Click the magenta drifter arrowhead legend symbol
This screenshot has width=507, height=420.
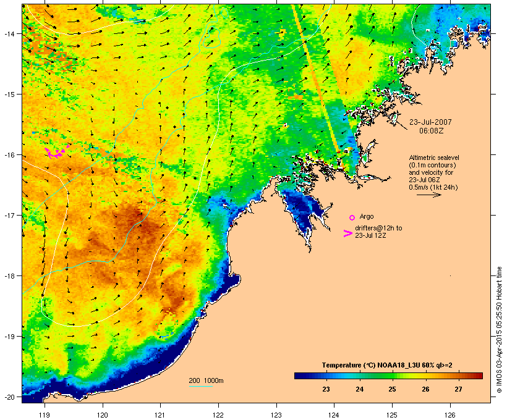pos(347,233)
